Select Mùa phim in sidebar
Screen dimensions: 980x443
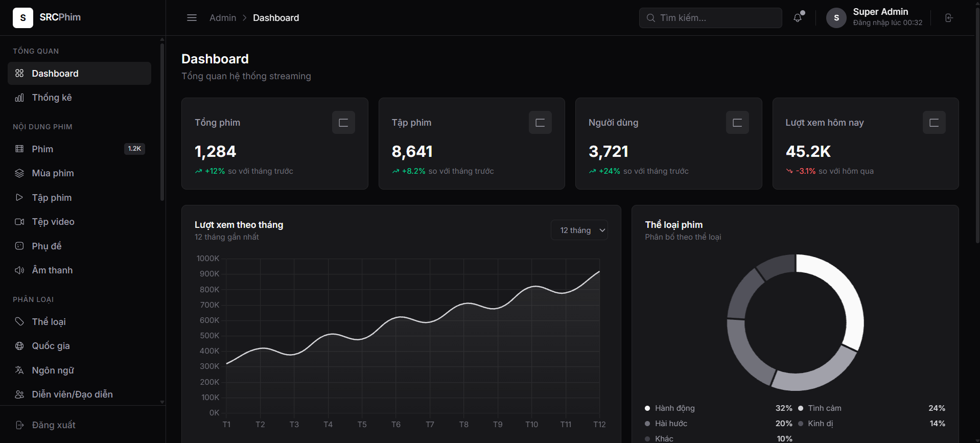tap(79, 173)
